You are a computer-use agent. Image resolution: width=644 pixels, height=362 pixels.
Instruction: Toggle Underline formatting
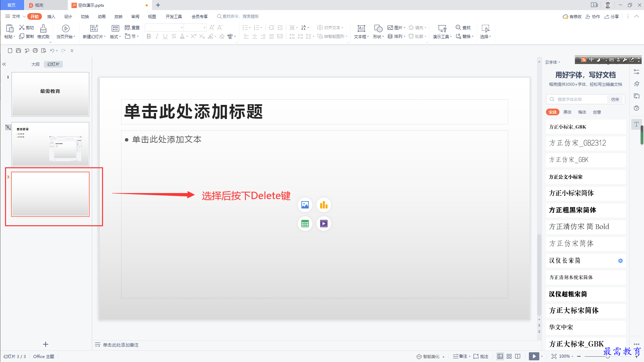coord(165,36)
